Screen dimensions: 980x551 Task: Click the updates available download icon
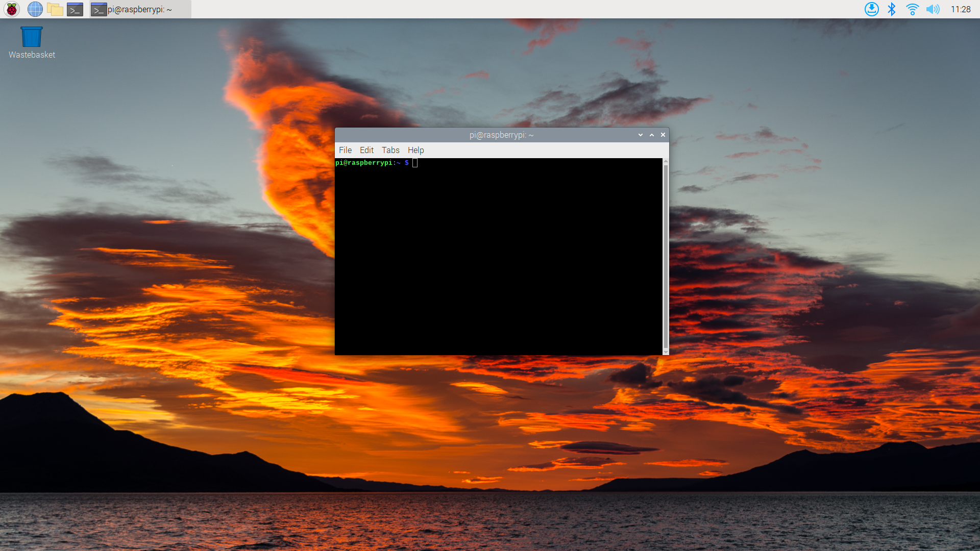tap(871, 9)
